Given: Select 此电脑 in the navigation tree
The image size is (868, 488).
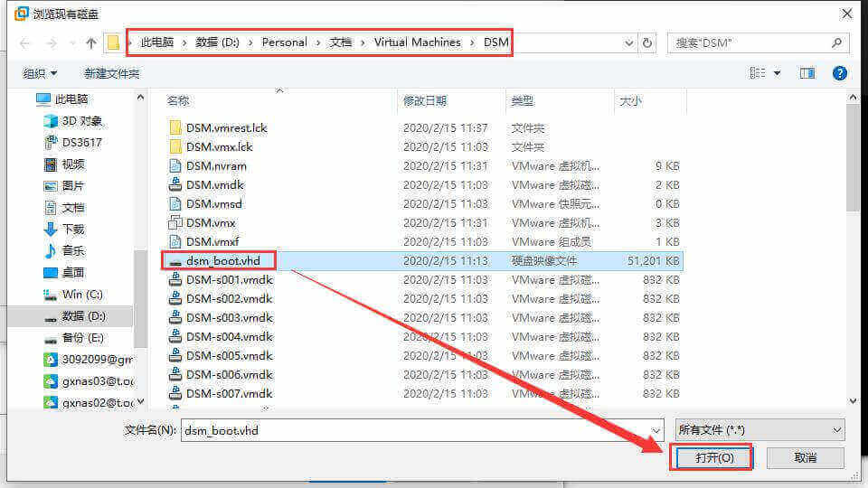Looking at the screenshot, I should (71, 99).
